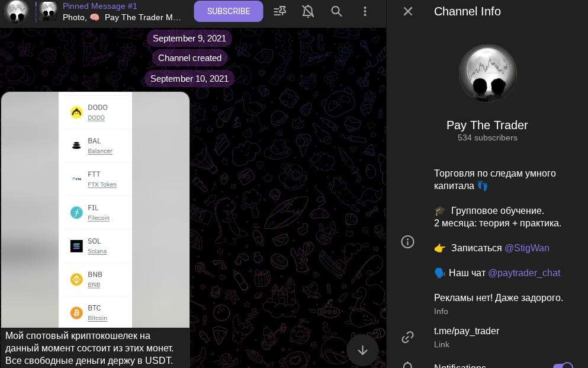This screenshot has height=368, width=588.
Task: Click the 'Channel created' service message
Action: pos(189,58)
